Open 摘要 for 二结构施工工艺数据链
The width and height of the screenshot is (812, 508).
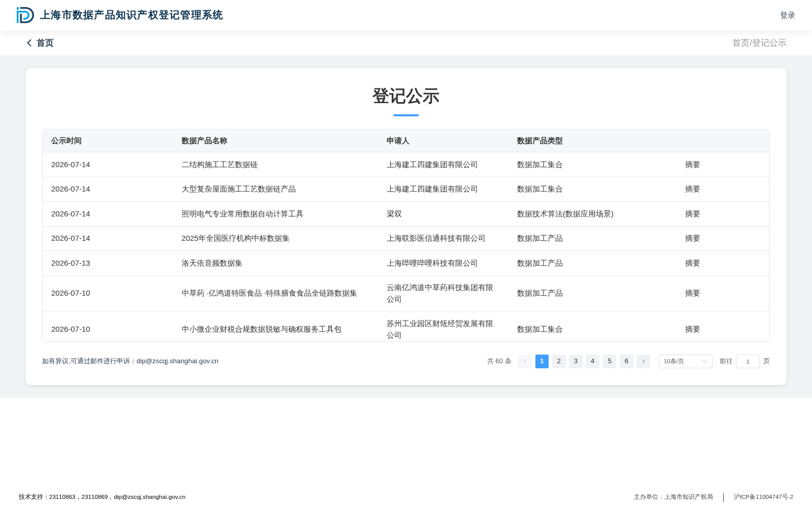click(x=692, y=165)
